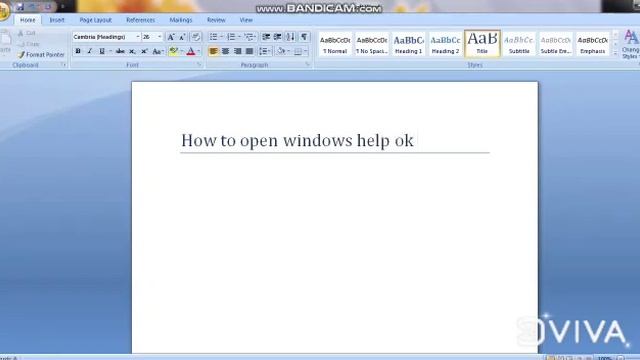
Task: Apply the Subtle Emphasis style
Action: pyautogui.click(x=556, y=44)
